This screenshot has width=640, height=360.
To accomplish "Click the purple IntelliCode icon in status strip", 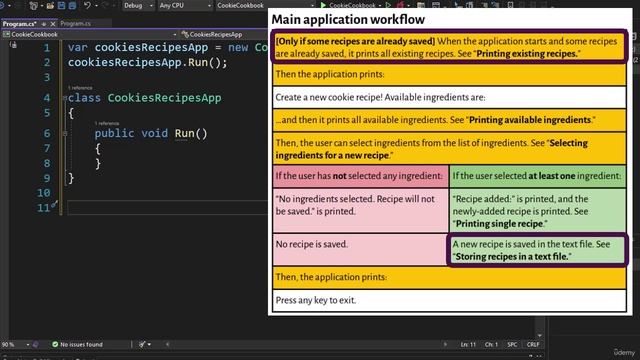I will click(36, 344).
